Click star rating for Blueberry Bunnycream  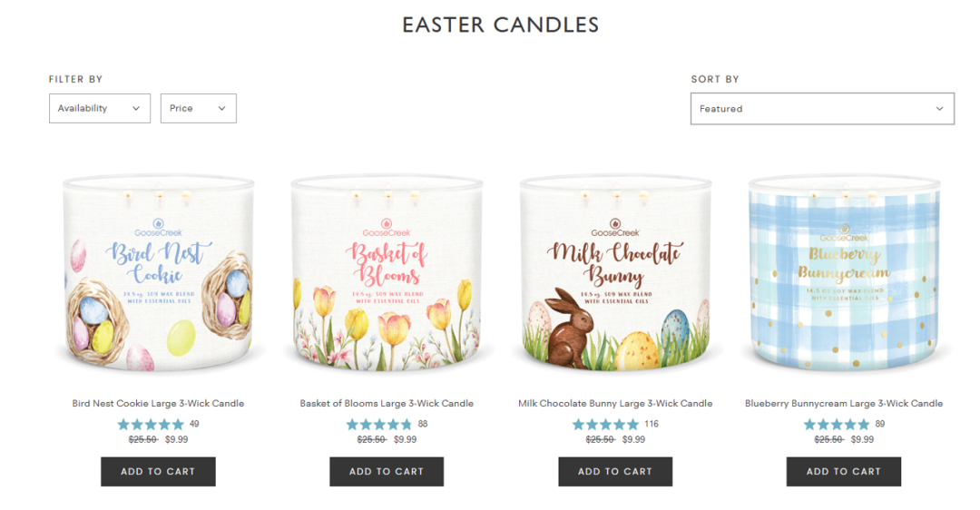tap(837, 425)
